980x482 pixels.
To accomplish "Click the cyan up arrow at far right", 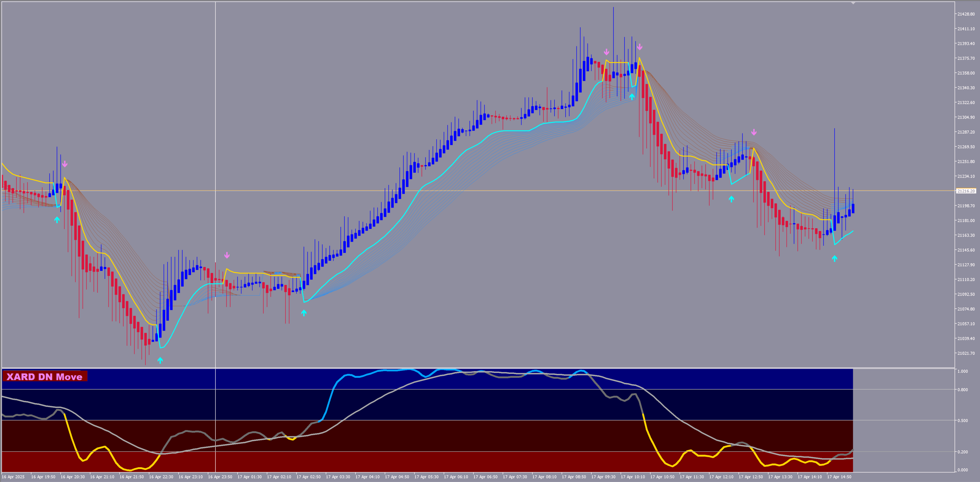I will click(x=834, y=259).
